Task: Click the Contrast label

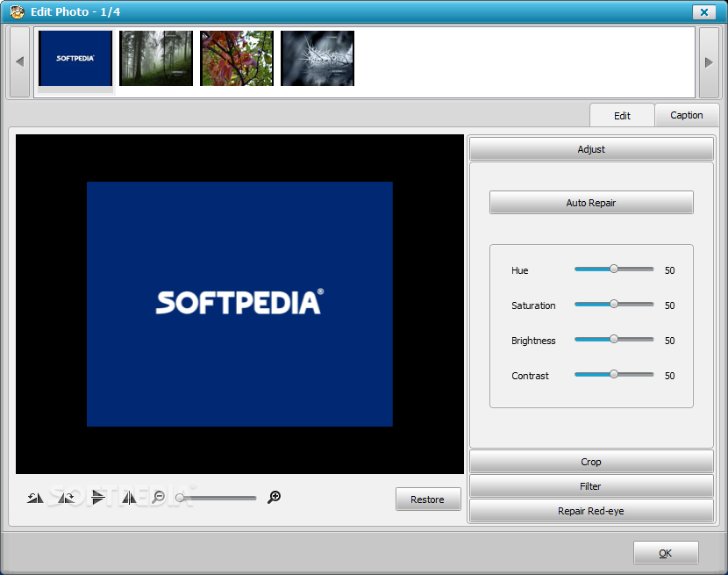Action: tap(530, 376)
